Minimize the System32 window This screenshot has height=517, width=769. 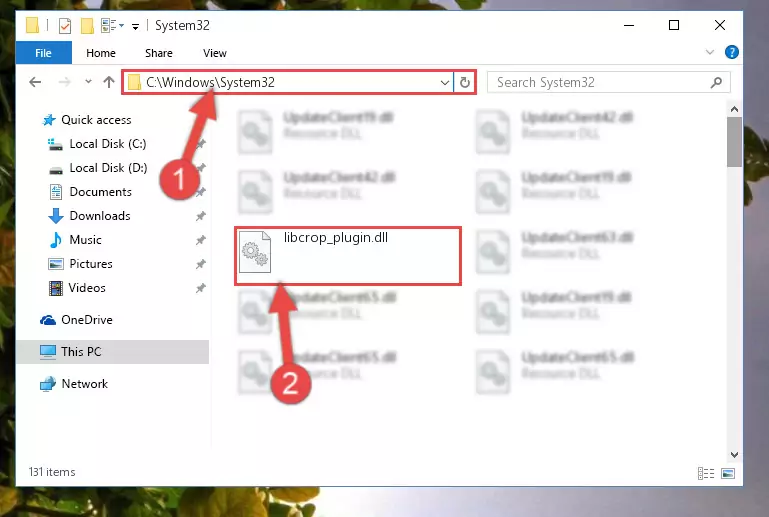[629, 25]
